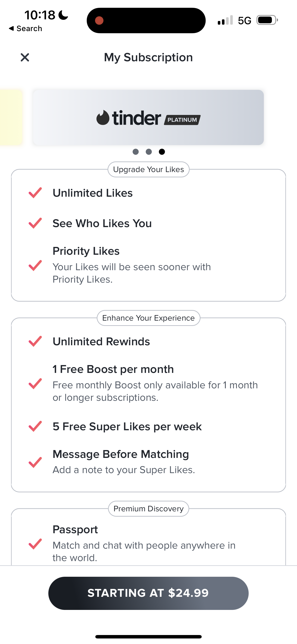
Task: Tap the Enhance Your Experience section label
Action: point(148,318)
